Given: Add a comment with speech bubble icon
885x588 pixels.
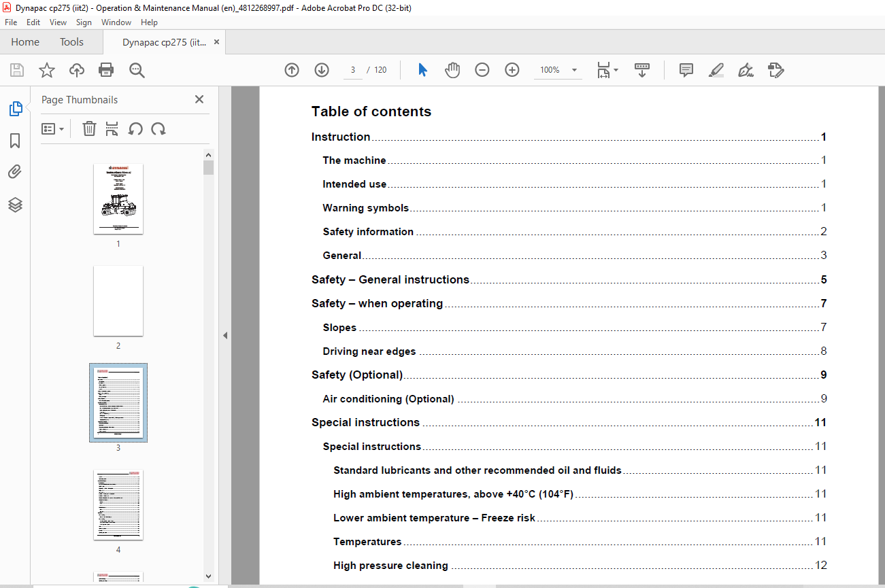Looking at the screenshot, I should coord(686,70).
